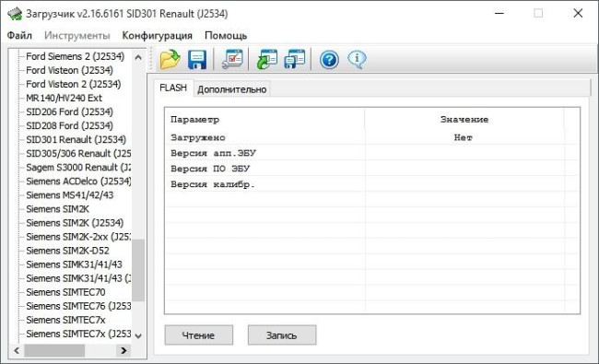Image resolution: width=599 pixels, height=364 pixels.
Task: Click the Чтение button
Action: (x=199, y=335)
